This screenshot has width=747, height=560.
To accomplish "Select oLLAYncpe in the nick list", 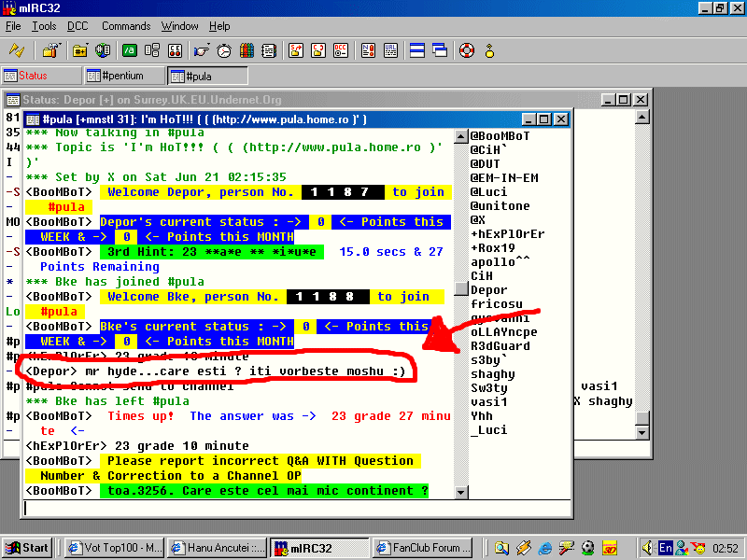I will click(x=503, y=332).
